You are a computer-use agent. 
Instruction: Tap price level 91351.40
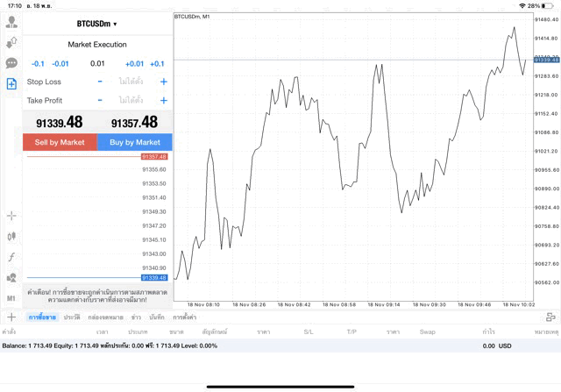tap(154, 197)
